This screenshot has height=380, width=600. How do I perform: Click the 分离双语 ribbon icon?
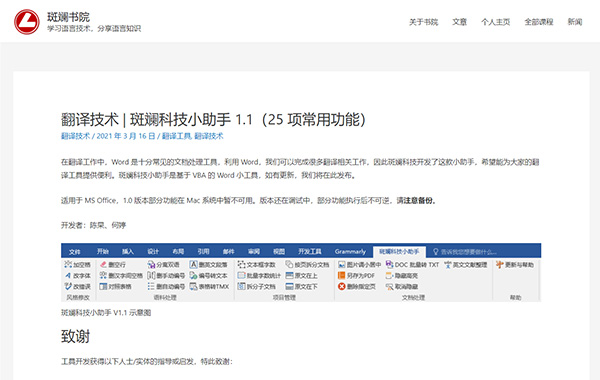(x=163, y=264)
